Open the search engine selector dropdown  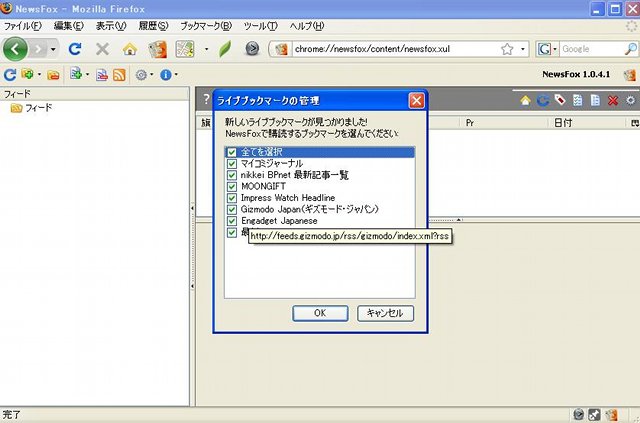(x=555, y=49)
